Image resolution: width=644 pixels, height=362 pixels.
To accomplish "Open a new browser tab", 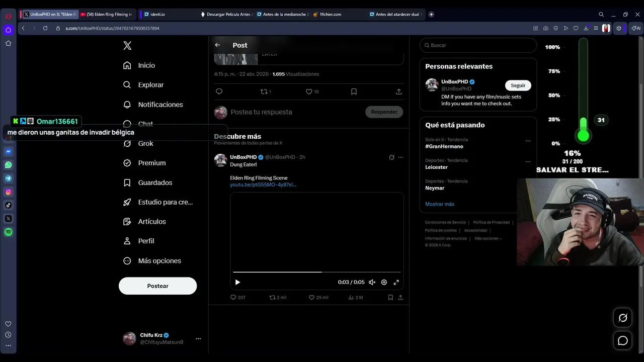I will [x=431, y=14].
